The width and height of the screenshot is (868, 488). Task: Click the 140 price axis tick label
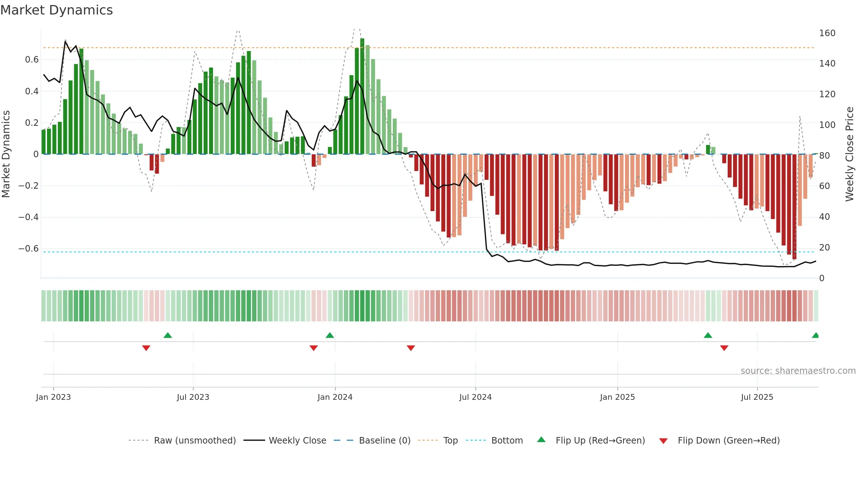(827, 64)
